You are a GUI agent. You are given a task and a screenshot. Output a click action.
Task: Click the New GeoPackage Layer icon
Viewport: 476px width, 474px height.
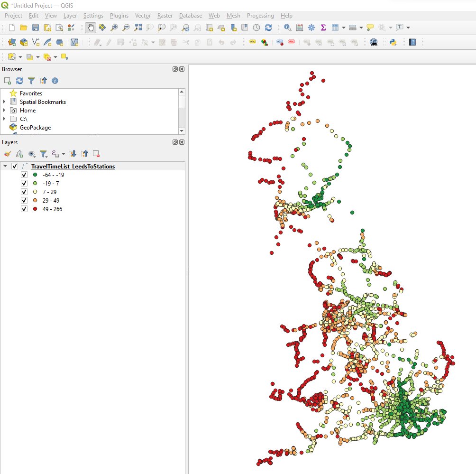[x=25, y=43]
